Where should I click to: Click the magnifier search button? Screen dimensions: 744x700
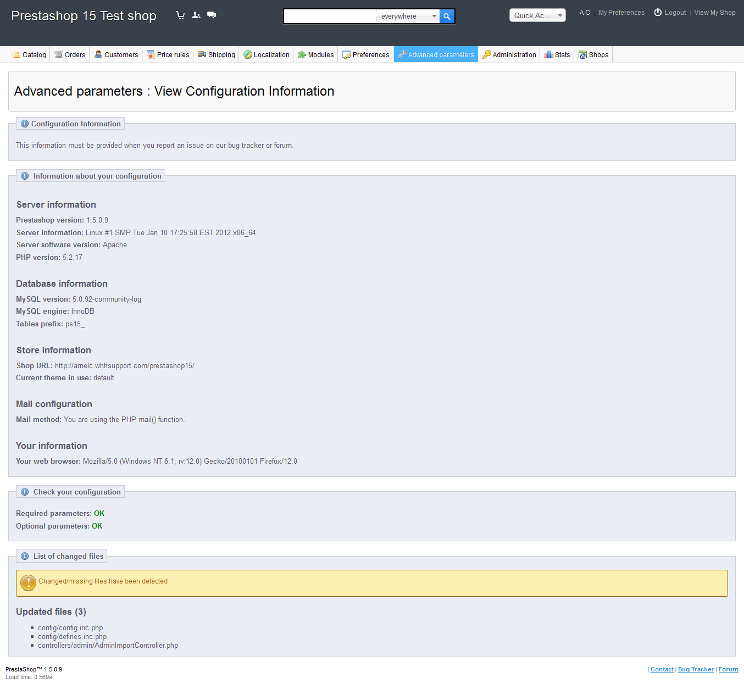[x=447, y=16]
